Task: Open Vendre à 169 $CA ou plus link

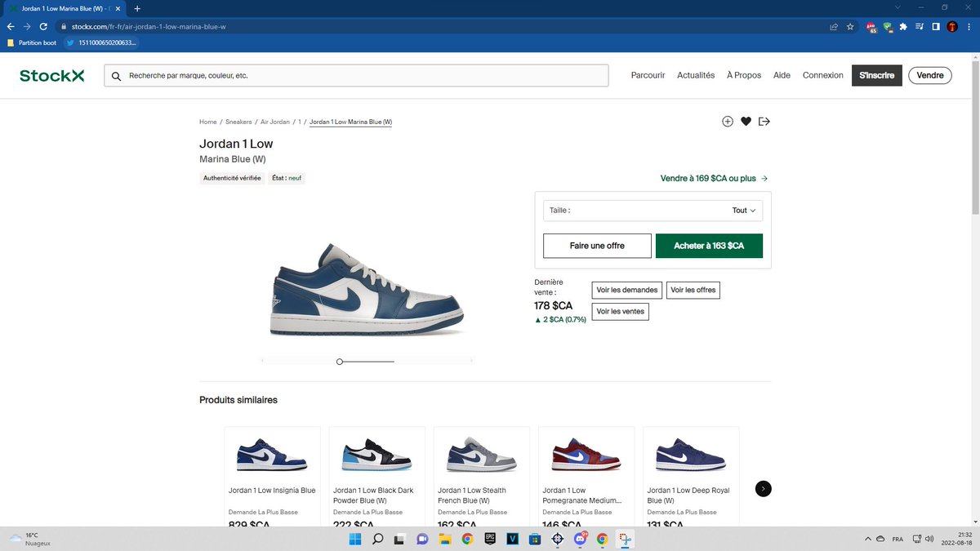Action: (714, 178)
